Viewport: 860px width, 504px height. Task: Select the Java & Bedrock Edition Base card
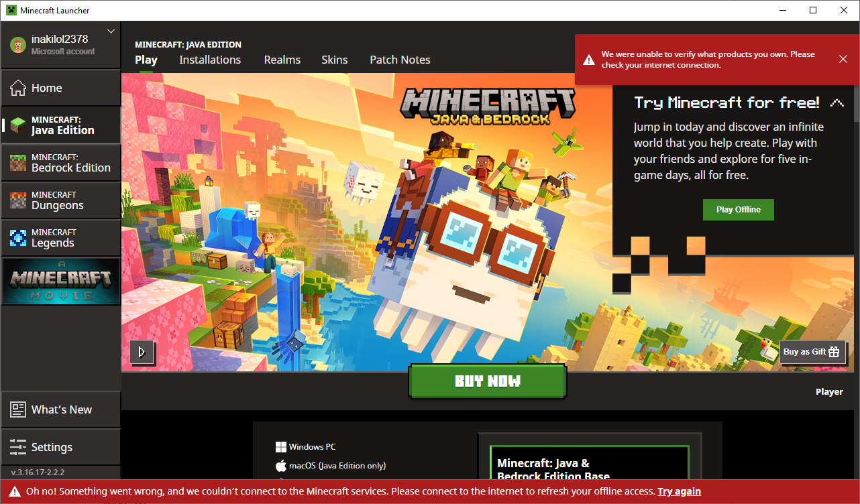click(590, 462)
